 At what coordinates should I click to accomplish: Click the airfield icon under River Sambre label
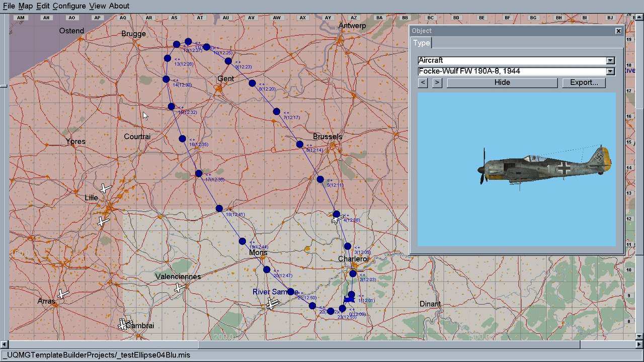272,304
